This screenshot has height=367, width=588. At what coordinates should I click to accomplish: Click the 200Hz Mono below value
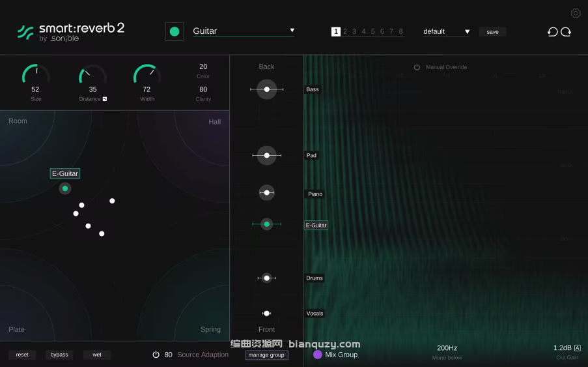[x=447, y=348]
